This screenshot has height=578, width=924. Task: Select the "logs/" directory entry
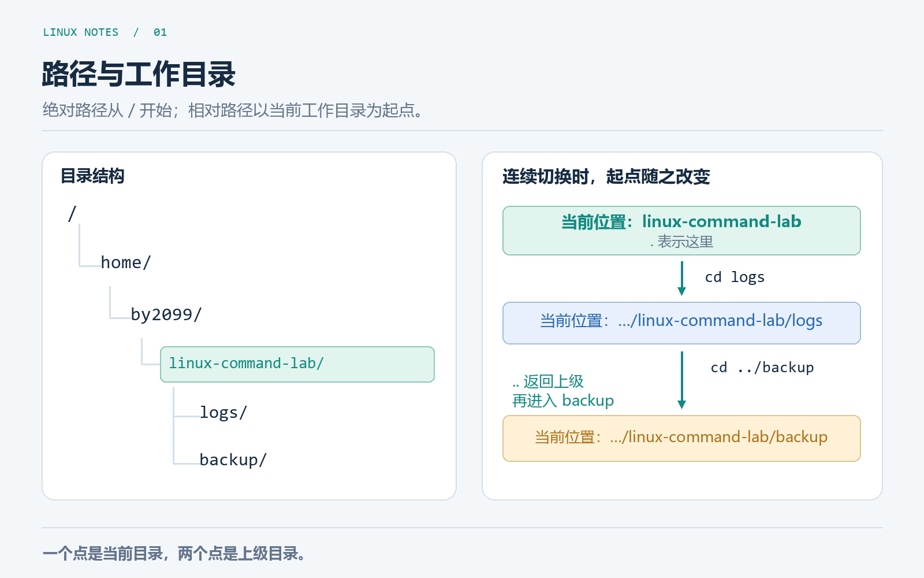click(223, 413)
